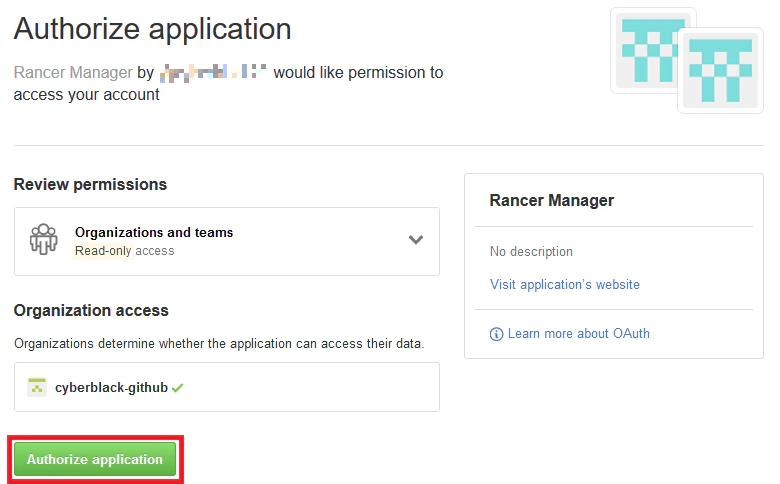The height and width of the screenshot is (484, 780).
Task: Select the cyberblack-github organization name
Action: coord(111,387)
